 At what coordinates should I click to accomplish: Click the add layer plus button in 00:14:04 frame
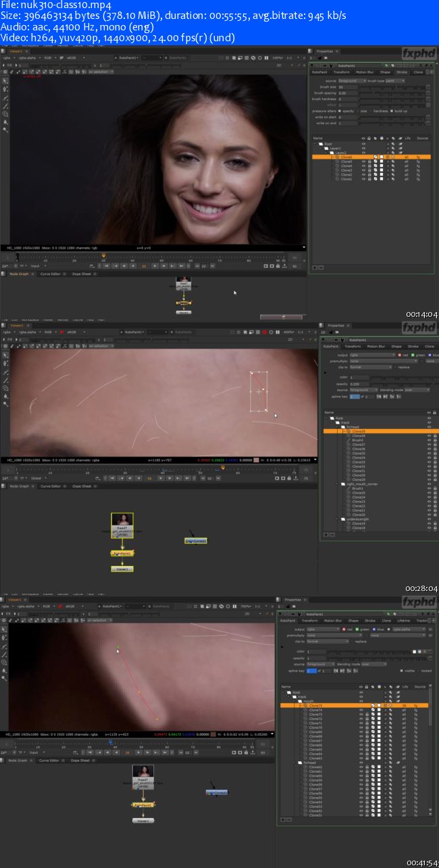tap(315, 267)
